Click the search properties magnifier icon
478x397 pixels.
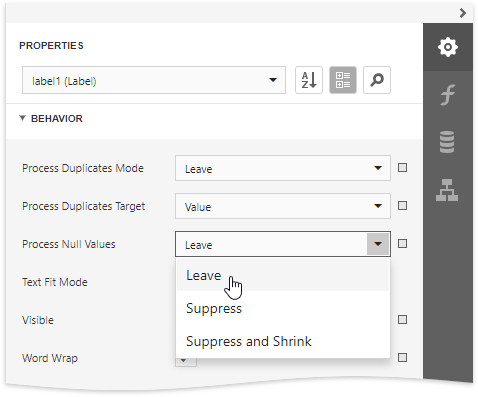click(x=377, y=80)
